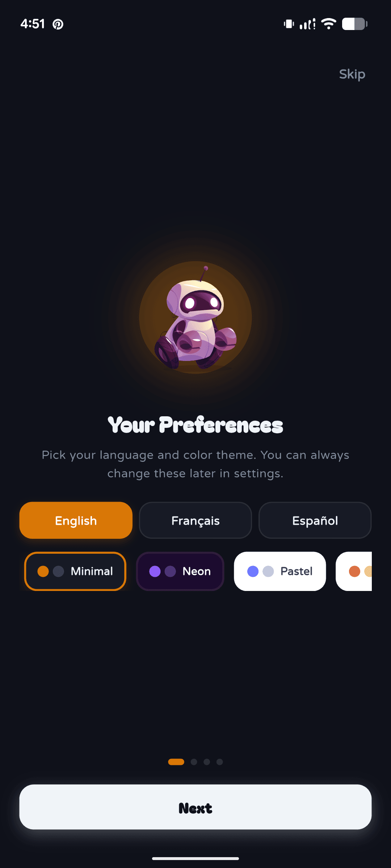This screenshot has width=391, height=868.
Task: Select the Neon color theme
Action: [180, 571]
